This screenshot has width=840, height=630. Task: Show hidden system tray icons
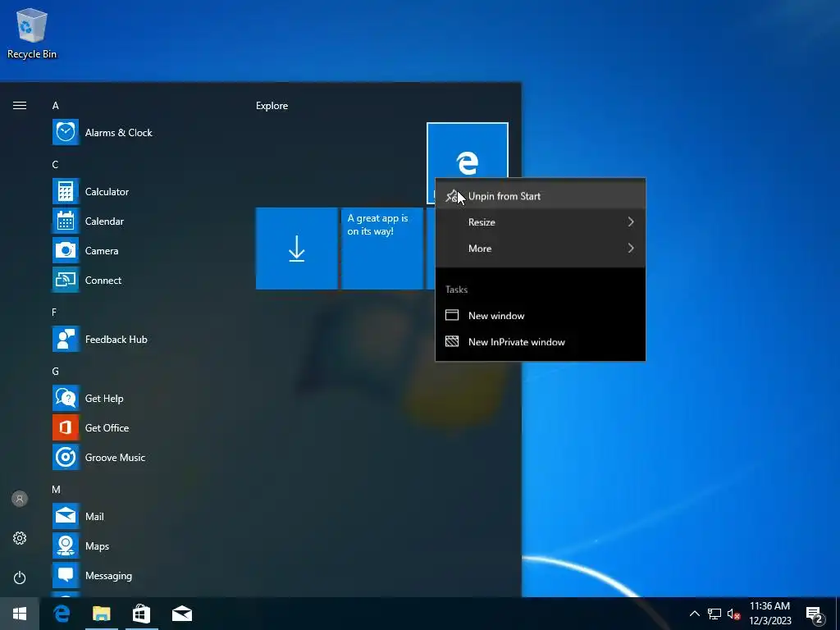[x=694, y=614]
